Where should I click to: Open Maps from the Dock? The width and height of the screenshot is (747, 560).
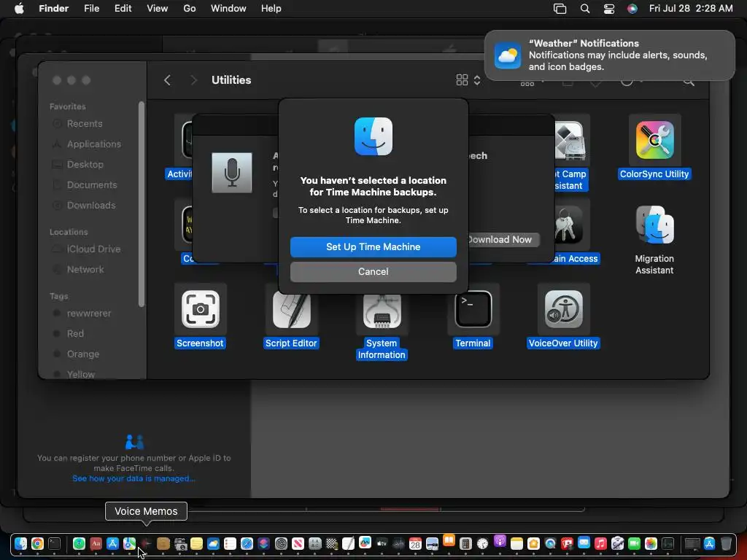(129, 543)
